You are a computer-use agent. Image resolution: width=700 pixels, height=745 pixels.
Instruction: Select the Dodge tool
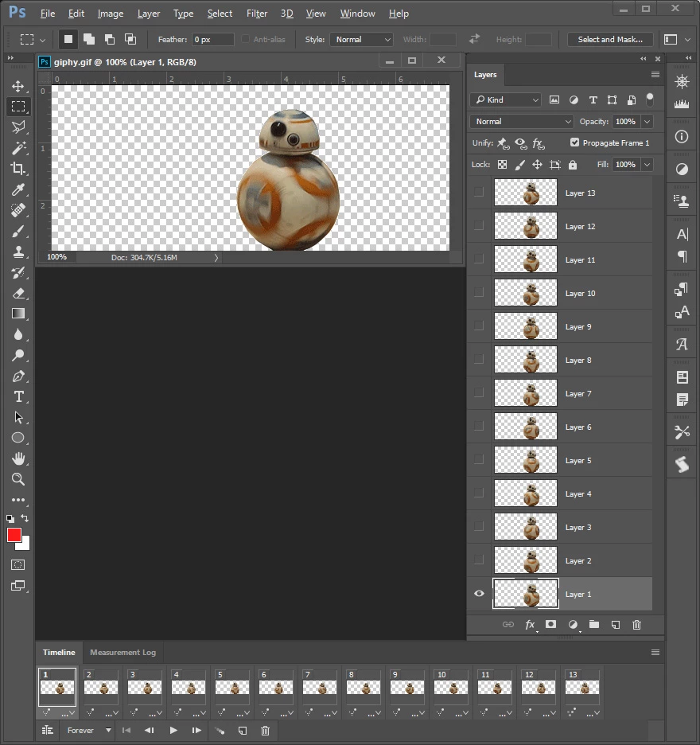pos(18,355)
